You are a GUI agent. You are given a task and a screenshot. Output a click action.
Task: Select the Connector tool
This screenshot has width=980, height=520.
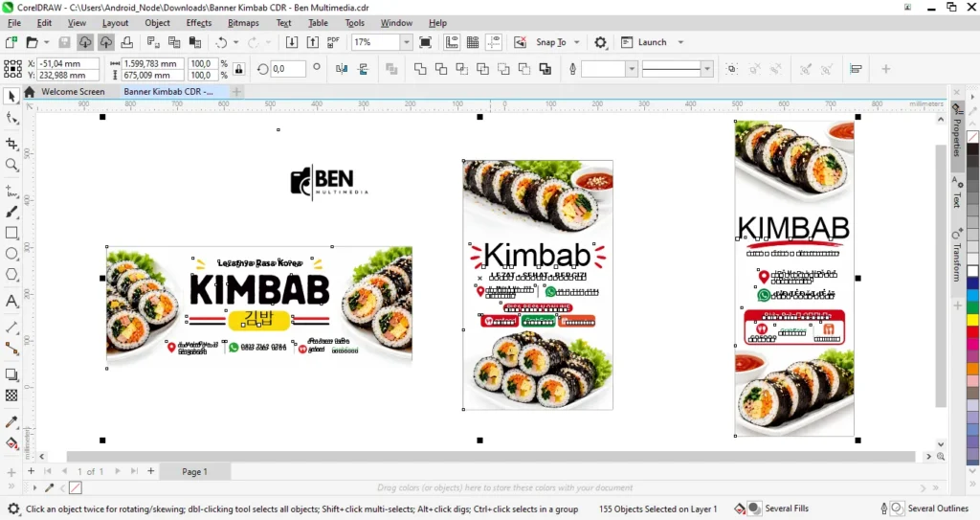pos(11,348)
